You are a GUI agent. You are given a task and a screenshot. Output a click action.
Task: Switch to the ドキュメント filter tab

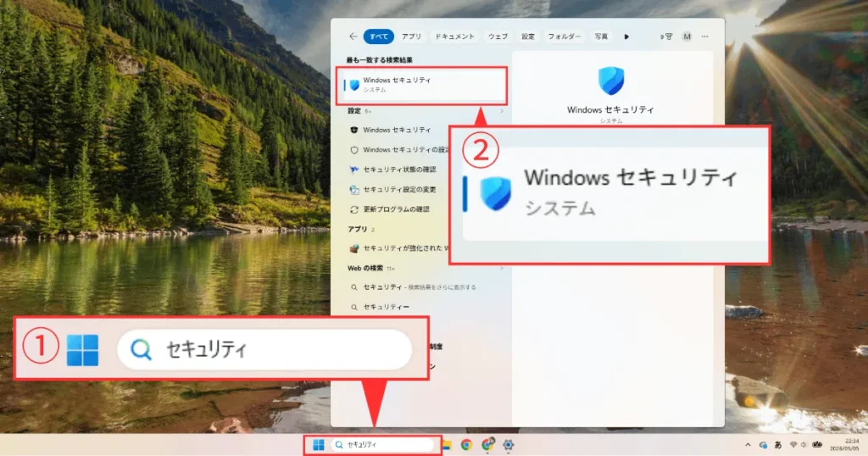coord(454,36)
